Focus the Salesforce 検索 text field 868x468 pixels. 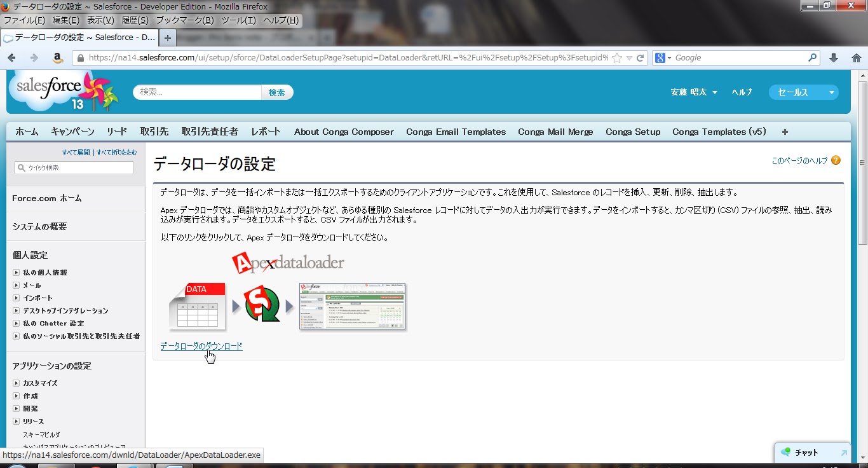pyautogui.click(x=198, y=92)
